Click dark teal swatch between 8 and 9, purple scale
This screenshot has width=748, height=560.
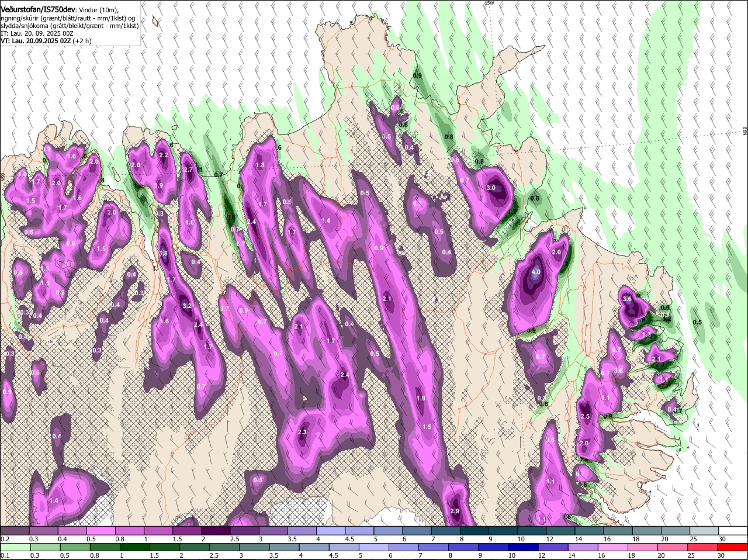475,530
